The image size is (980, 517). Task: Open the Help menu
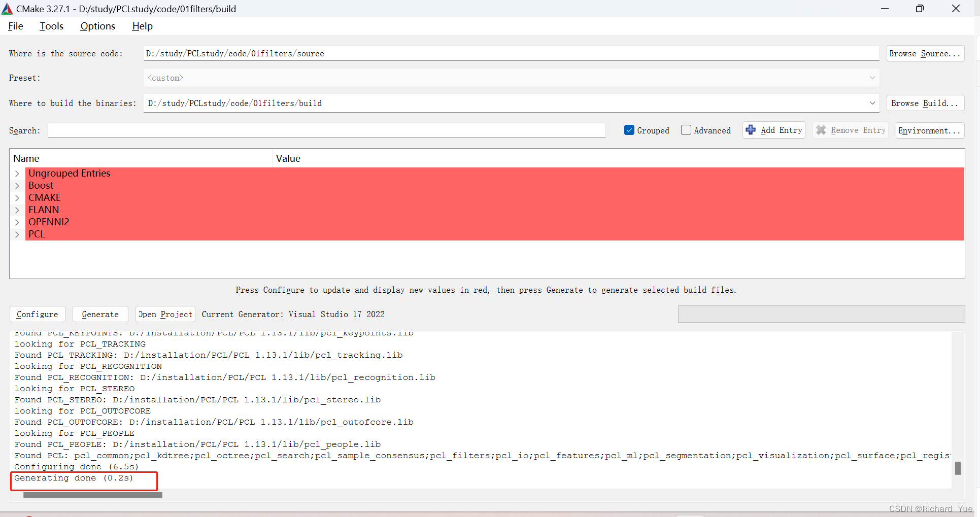point(142,26)
